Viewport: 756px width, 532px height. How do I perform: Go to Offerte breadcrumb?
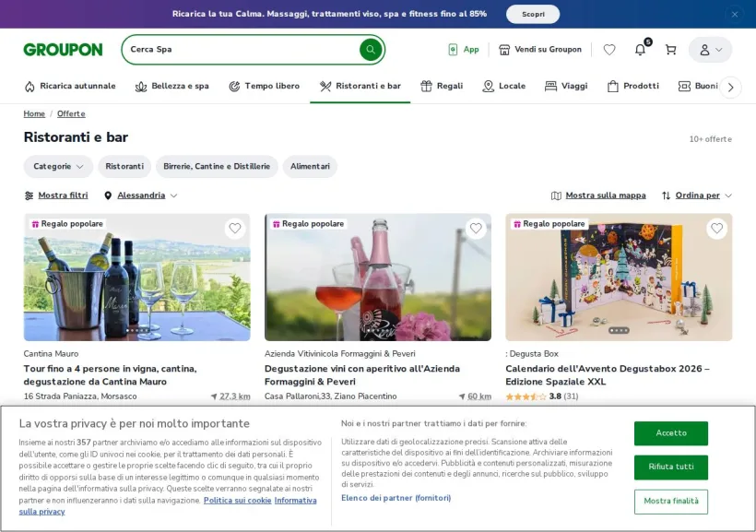click(71, 113)
